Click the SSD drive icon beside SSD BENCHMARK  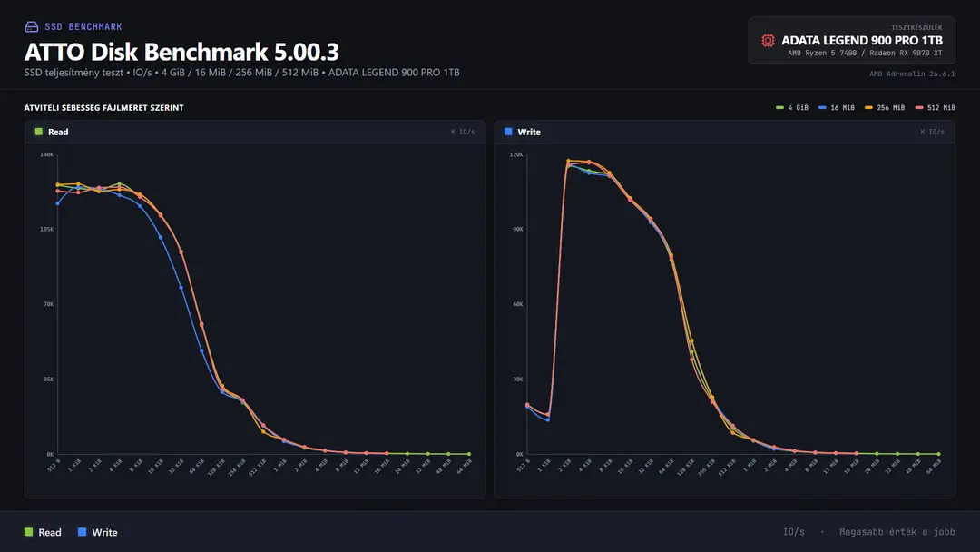click(x=31, y=27)
